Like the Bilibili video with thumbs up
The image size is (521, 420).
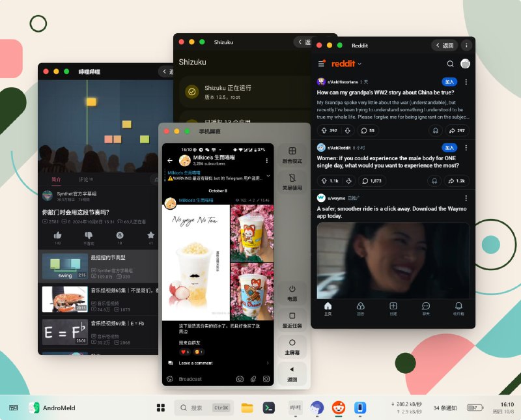[57, 235]
